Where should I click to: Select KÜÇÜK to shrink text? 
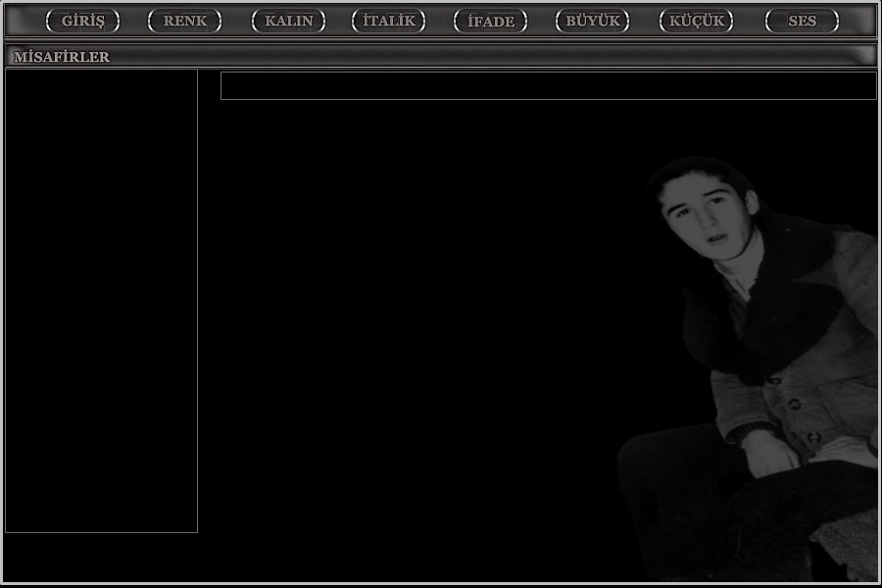point(697,22)
